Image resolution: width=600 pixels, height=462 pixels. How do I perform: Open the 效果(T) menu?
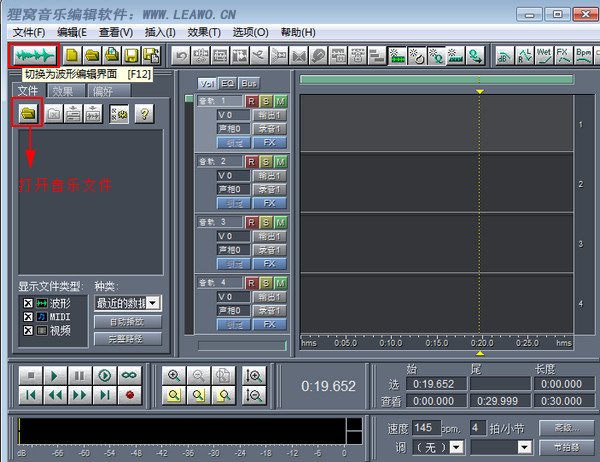[x=204, y=32]
